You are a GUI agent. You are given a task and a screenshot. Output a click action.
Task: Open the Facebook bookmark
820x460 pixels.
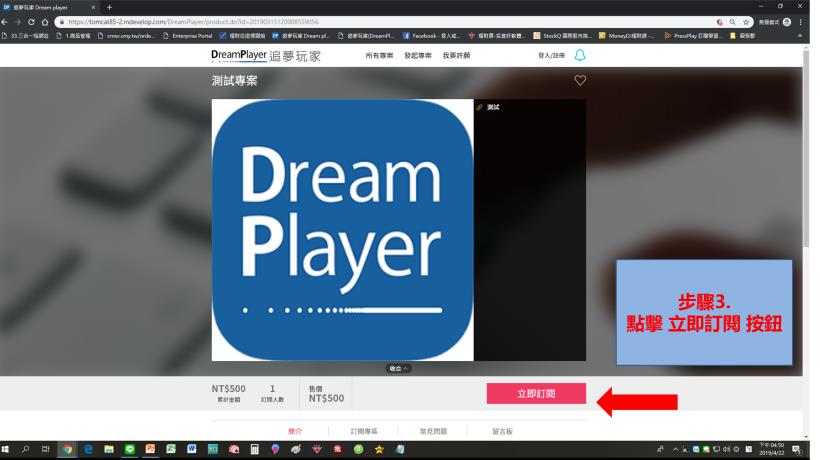[431, 36]
